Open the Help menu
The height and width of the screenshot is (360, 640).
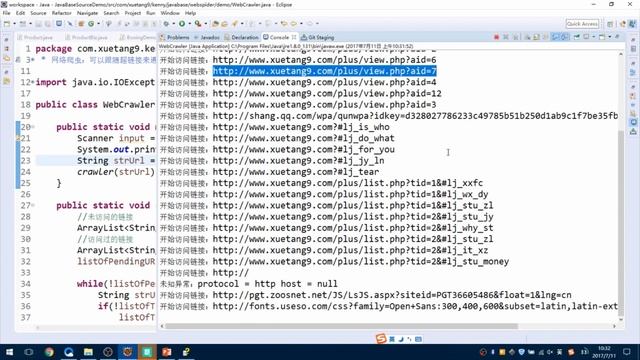coord(190,13)
